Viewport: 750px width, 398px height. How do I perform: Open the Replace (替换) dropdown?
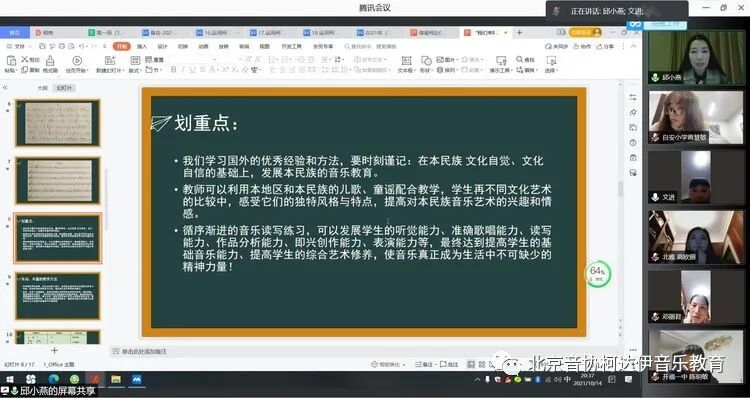click(527, 70)
